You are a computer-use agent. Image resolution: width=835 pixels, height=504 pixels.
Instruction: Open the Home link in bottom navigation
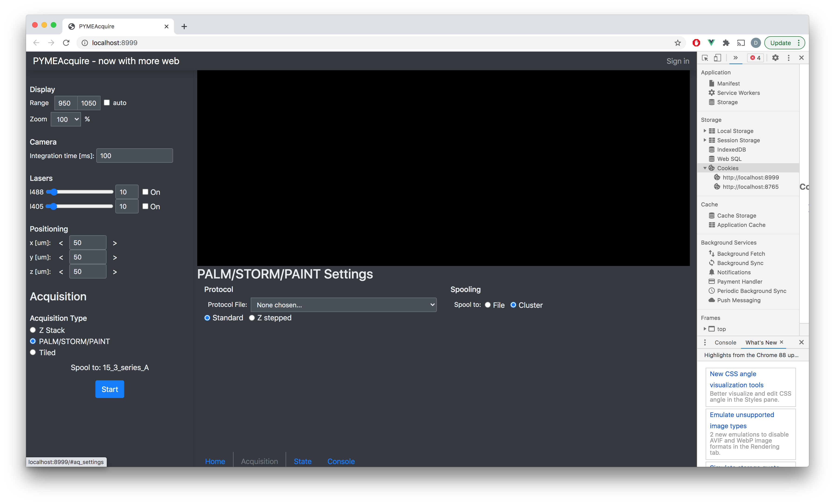coord(215,461)
